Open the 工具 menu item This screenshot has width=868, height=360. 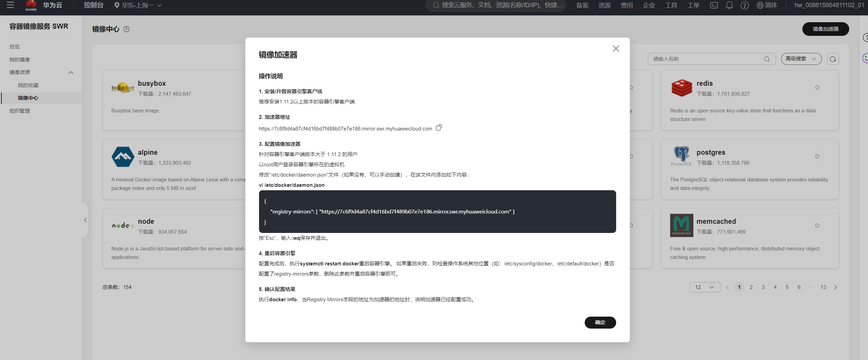click(x=671, y=5)
